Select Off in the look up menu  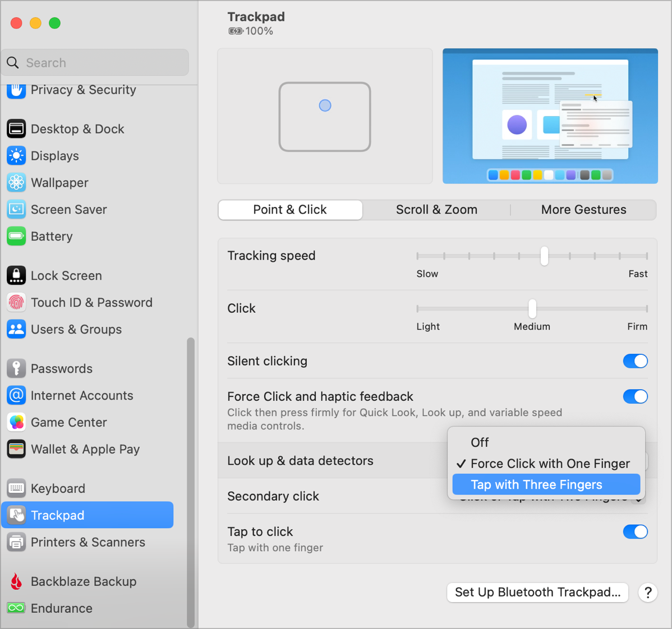coord(480,443)
